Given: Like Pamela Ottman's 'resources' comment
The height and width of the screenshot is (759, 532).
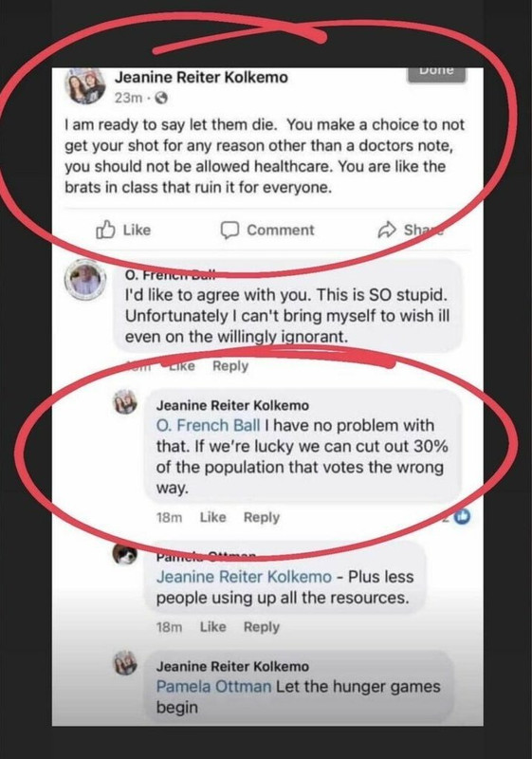Looking at the screenshot, I should (x=212, y=627).
